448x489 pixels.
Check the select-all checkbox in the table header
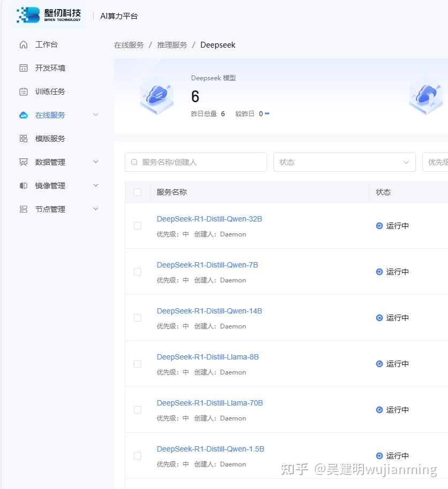point(138,192)
